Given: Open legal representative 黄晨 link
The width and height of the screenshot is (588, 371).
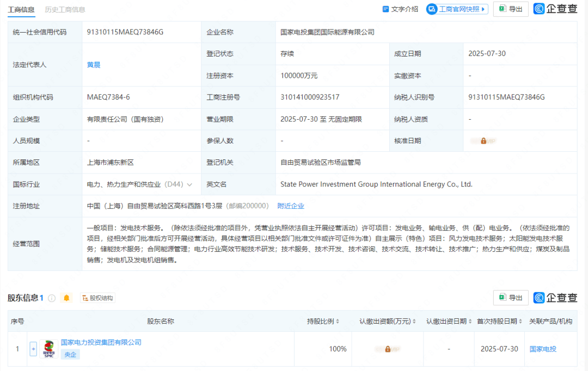Looking at the screenshot, I should tap(94, 65).
